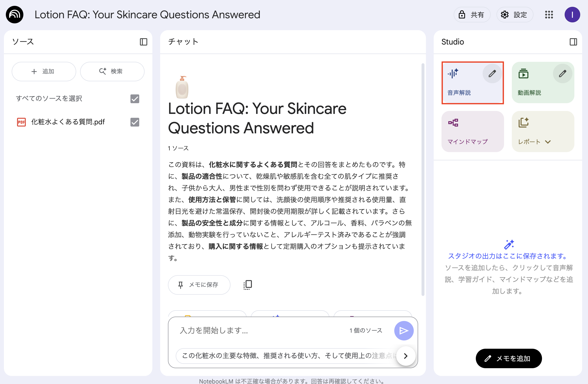Screen dimensions: 588x384
Task: Click the NotebookLM logo icon
Action: pyautogui.click(x=15, y=15)
